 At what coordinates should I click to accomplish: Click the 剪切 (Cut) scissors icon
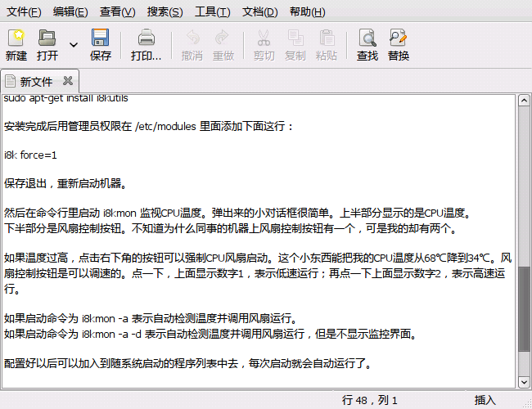[x=264, y=38]
